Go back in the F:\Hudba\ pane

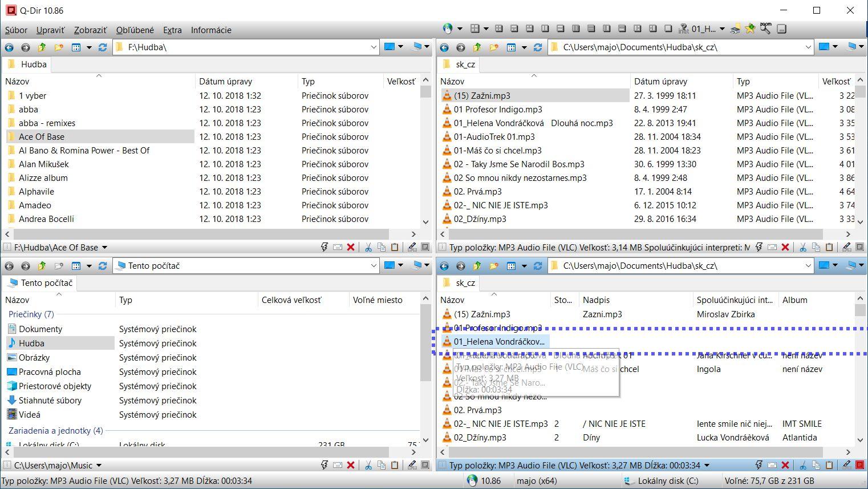click(x=10, y=47)
